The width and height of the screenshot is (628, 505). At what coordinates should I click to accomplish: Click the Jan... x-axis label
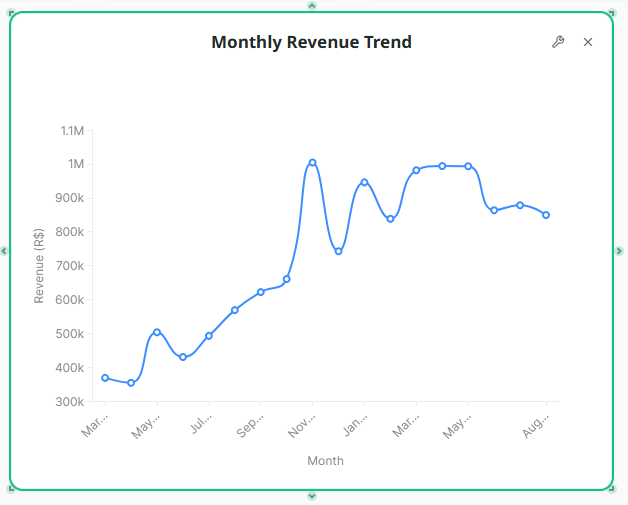tap(355, 425)
